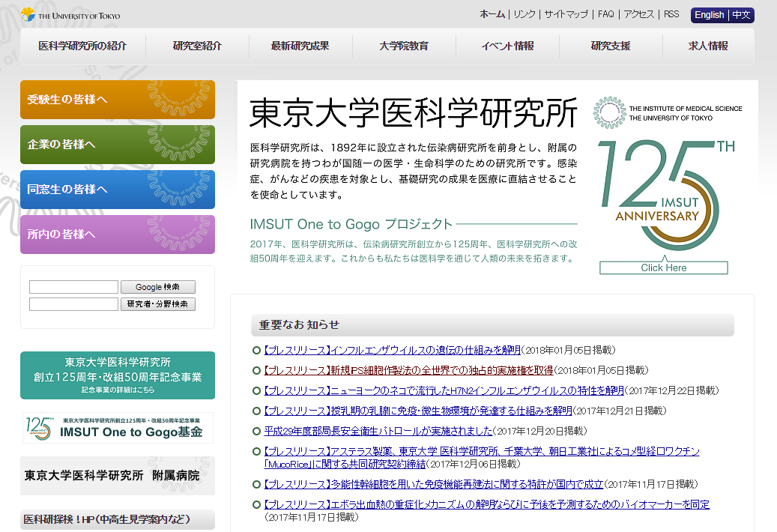Open the 同窓生の皆様へ blue banner
The image size is (777, 532).
[x=118, y=190]
